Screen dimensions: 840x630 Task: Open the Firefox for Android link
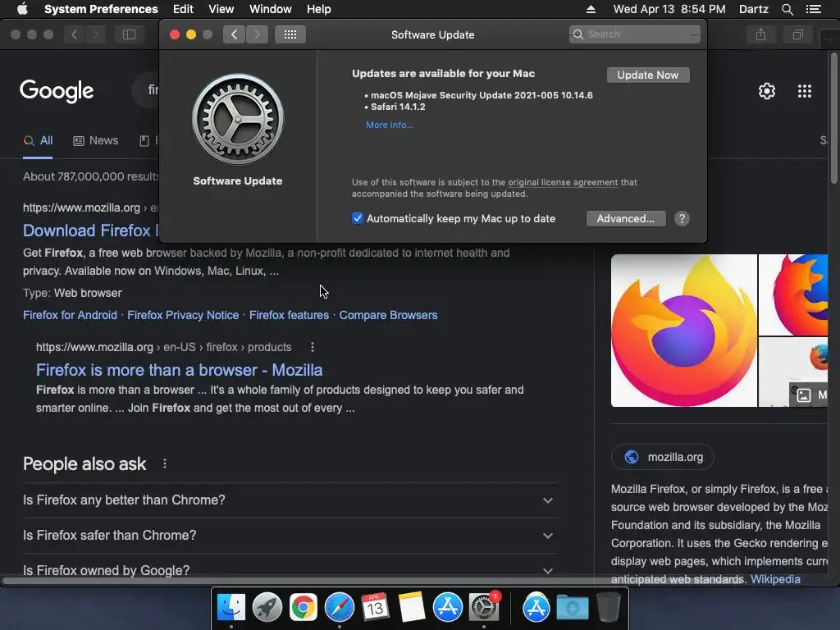pyautogui.click(x=70, y=315)
